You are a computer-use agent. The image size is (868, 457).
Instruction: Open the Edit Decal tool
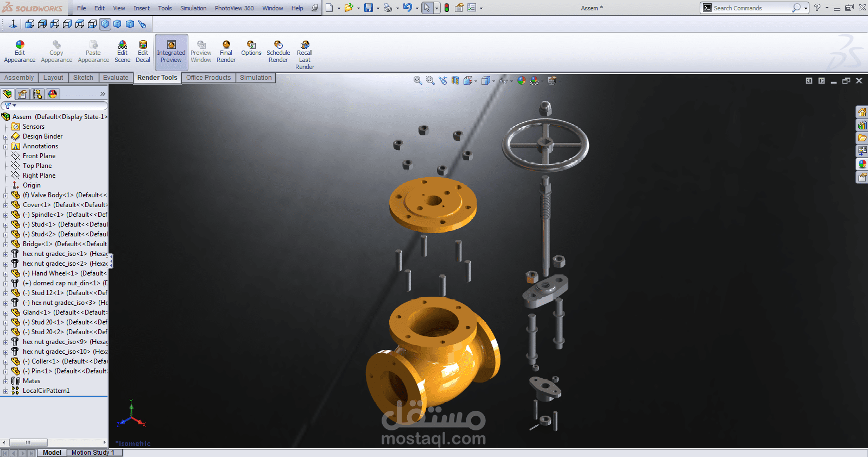click(x=143, y=52)
